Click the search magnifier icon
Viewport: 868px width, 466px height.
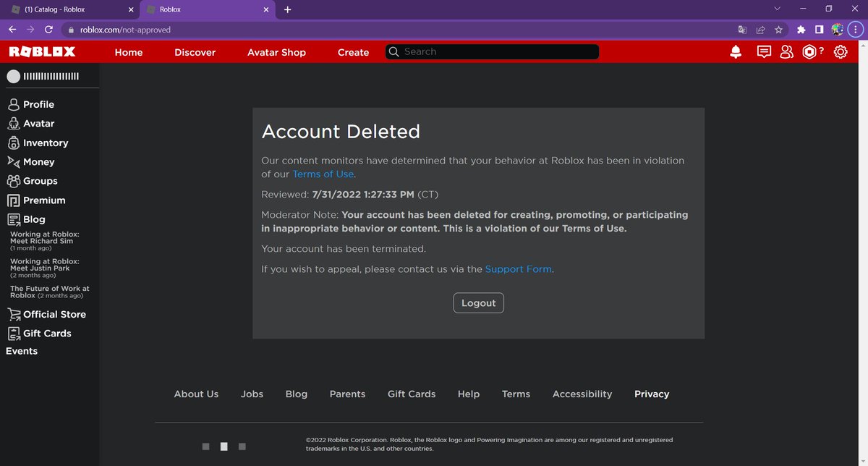pyautogui.click(x=393, y=52)
